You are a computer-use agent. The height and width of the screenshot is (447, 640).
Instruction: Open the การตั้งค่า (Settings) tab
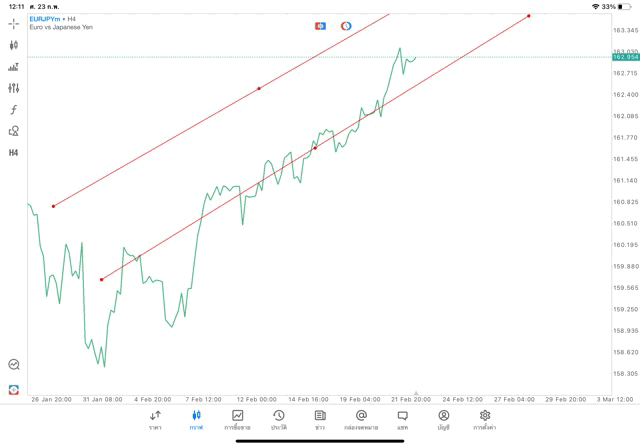[485, 419]
